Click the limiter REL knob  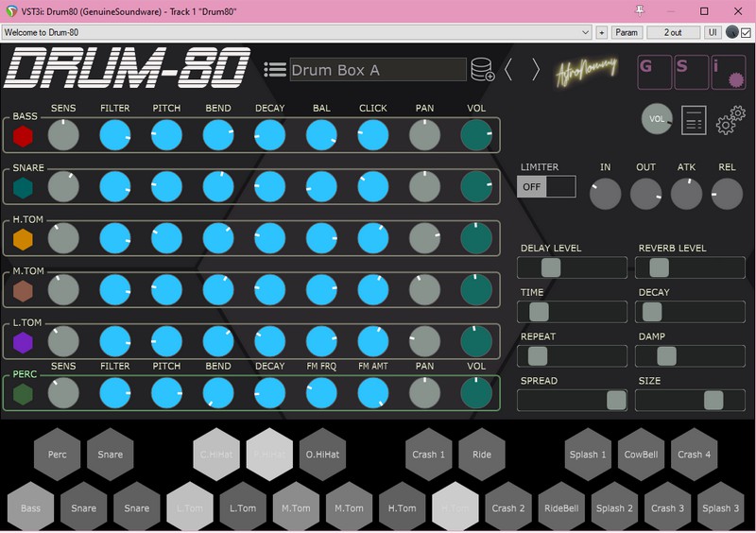[727, 194]
